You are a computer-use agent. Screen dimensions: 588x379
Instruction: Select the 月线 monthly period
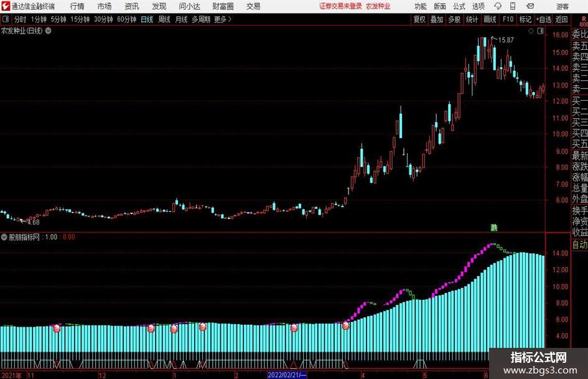[181, 19]
